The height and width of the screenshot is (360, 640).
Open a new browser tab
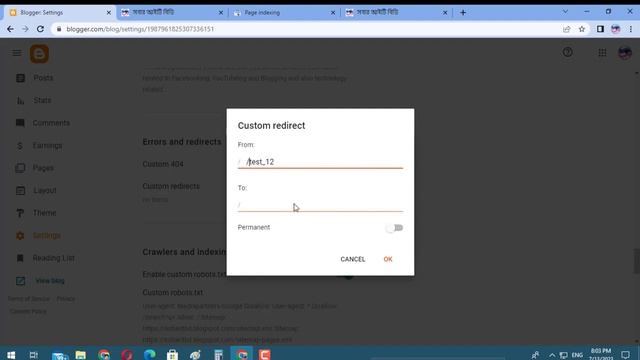click(x=463, y=13)
